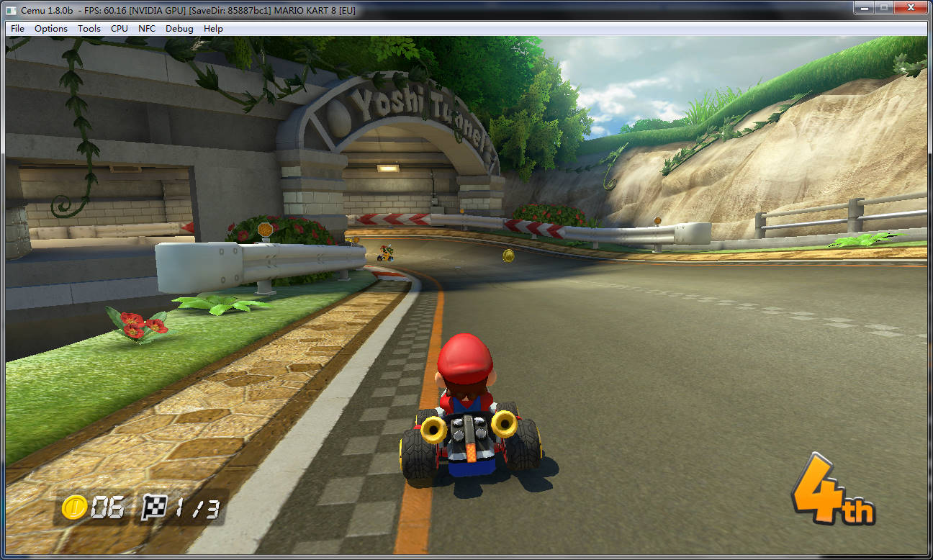Maximize the Cemu window
The width and height of the screenshot is (933, 560).
click(x=883, y=8)
